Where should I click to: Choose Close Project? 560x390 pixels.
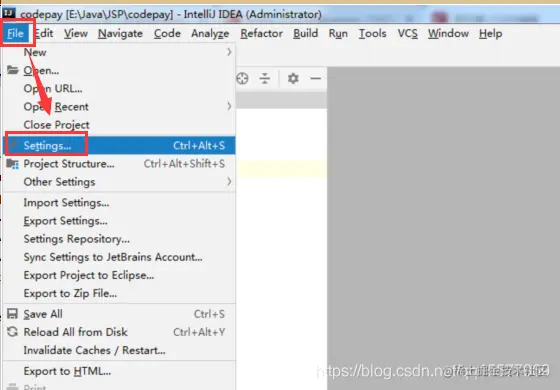[x=119, y=125]
